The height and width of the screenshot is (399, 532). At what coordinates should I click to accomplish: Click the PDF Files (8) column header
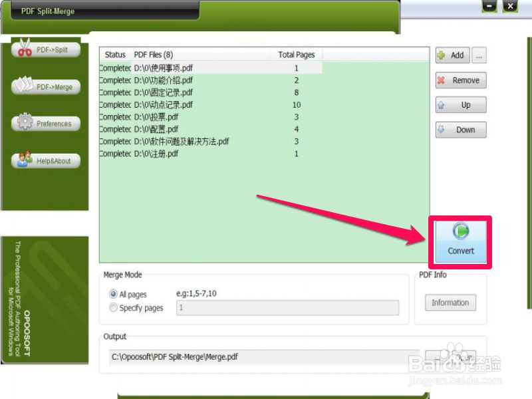tap(201, 55)
